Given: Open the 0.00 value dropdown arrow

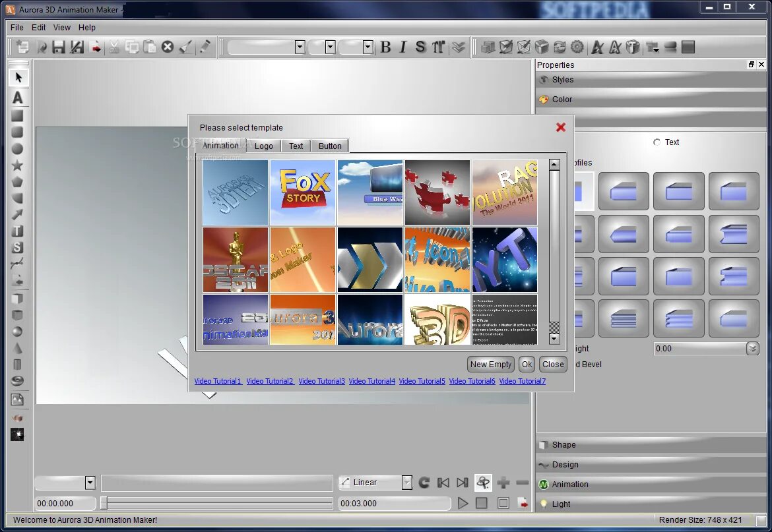Looking at the screenshot, I should pos(752,349).
